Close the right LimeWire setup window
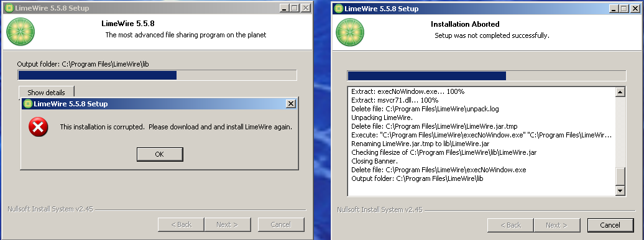 (635, 8)
